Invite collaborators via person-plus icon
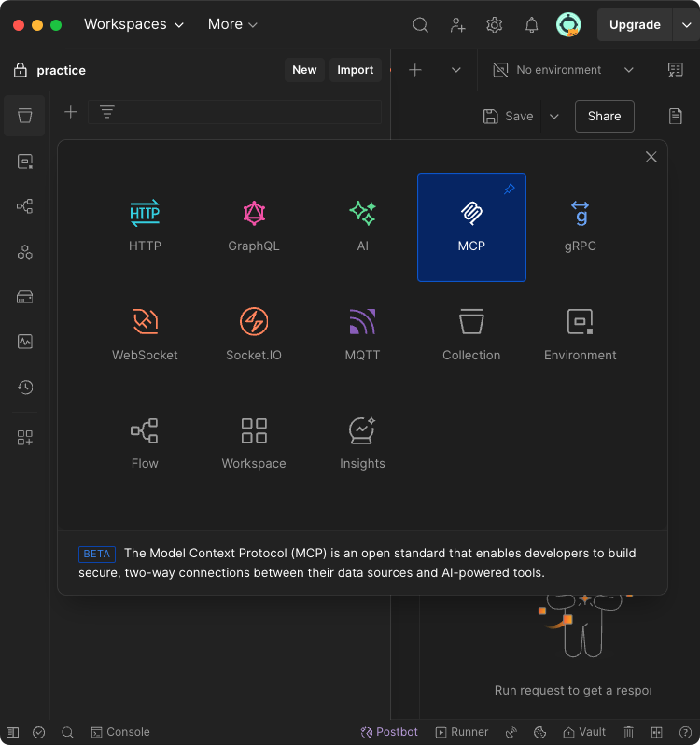The image size is (700, 745). pyautogui.click(x=457, y=24)
